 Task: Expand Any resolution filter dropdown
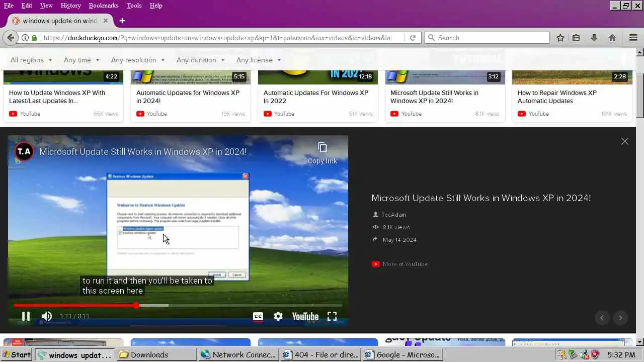click(138, 60)
